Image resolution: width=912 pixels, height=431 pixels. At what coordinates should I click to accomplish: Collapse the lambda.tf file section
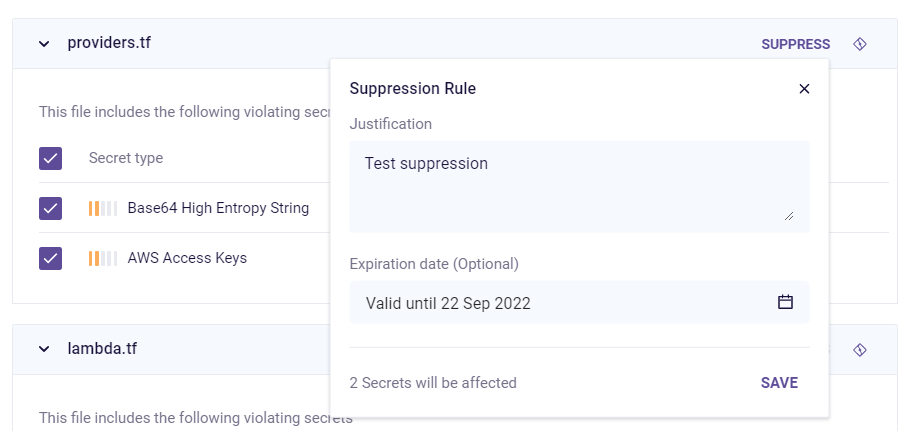(x=44, y=349)
